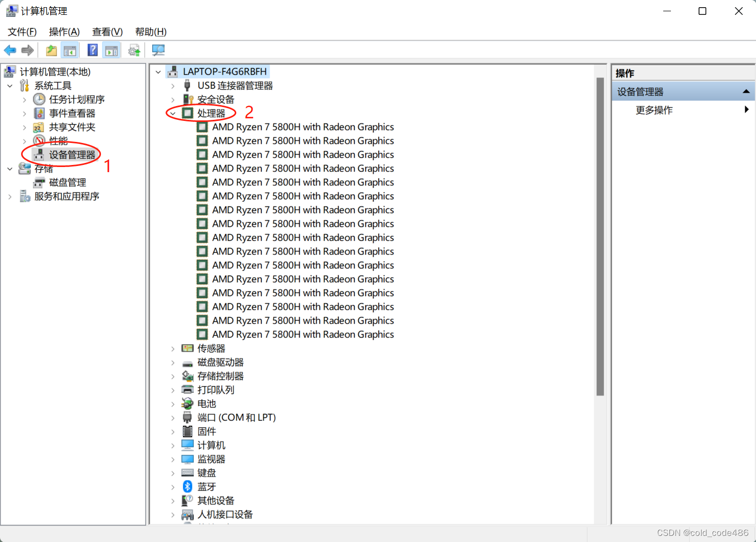Open the 文件(F) menu
Screen dimensions: 756x542
point(22,32)
